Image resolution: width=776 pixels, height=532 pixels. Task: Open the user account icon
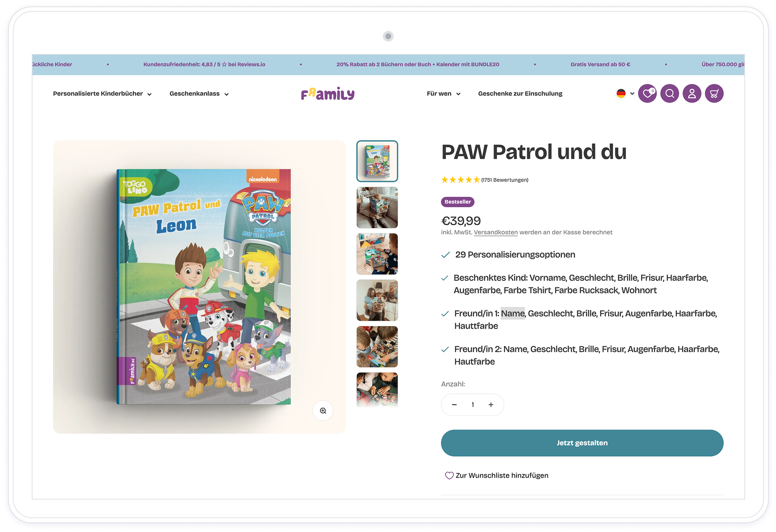pos(692,94)
